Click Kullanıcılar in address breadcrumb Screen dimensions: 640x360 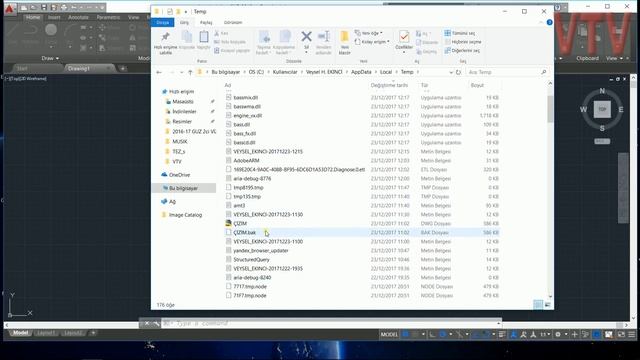(x=285, y=72)
